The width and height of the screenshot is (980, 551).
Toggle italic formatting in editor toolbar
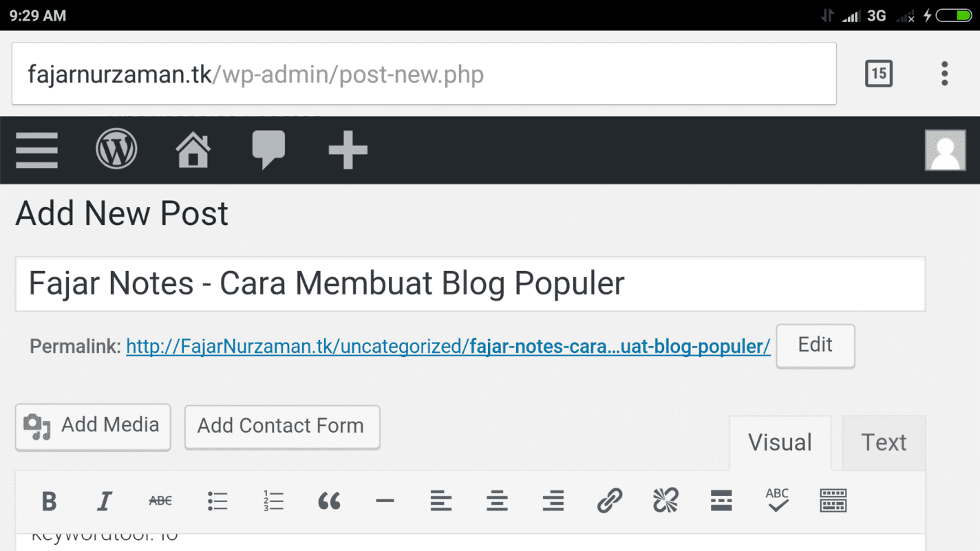105,501
